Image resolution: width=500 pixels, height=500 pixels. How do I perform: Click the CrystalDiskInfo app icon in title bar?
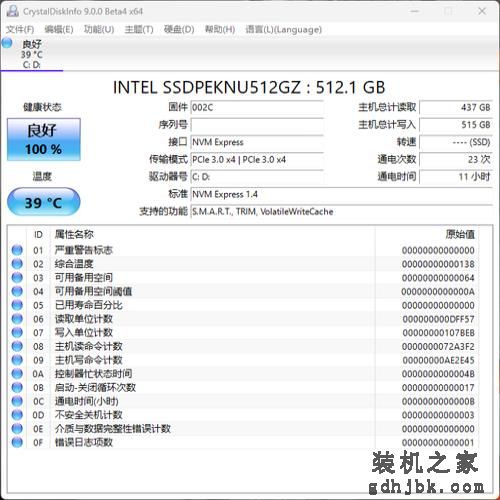13,11
